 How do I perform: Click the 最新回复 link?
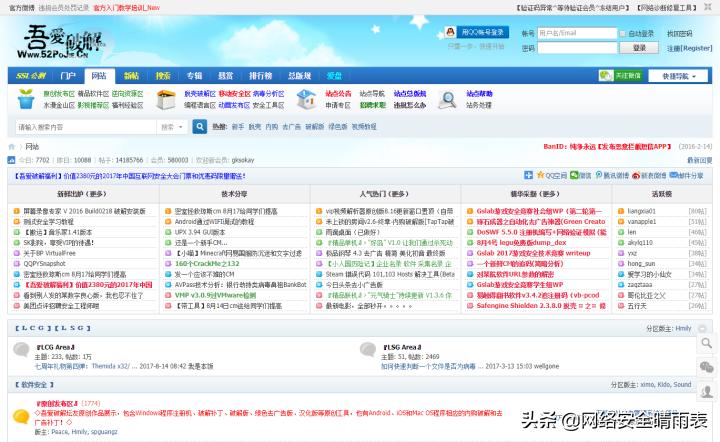click(699, 160)
